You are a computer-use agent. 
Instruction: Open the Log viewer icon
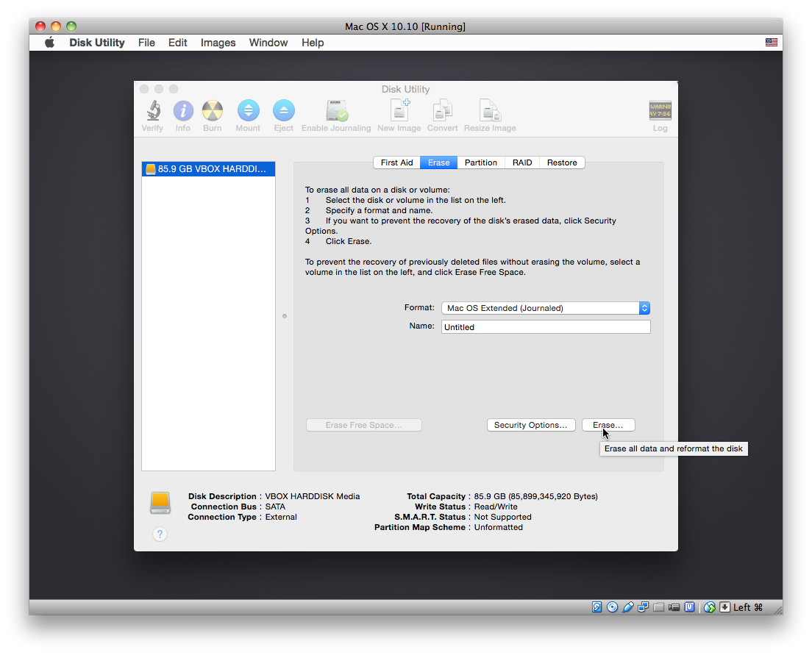(x=660, y=110)
